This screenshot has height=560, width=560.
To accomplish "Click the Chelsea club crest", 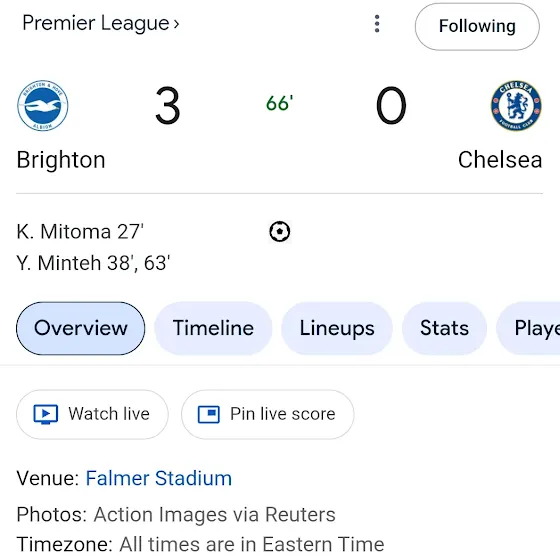I will click(516, 105).
